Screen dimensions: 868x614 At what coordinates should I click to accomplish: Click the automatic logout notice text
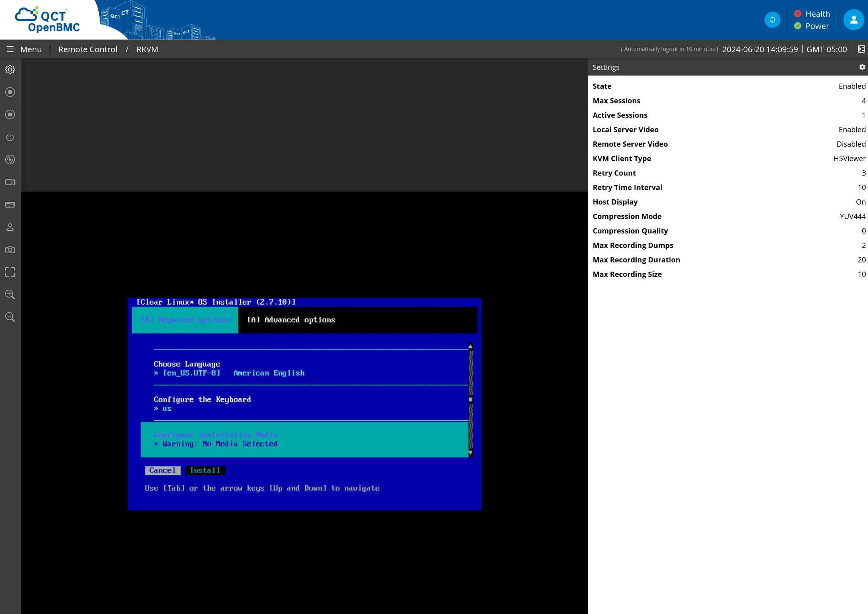click(x=670, y=49)
